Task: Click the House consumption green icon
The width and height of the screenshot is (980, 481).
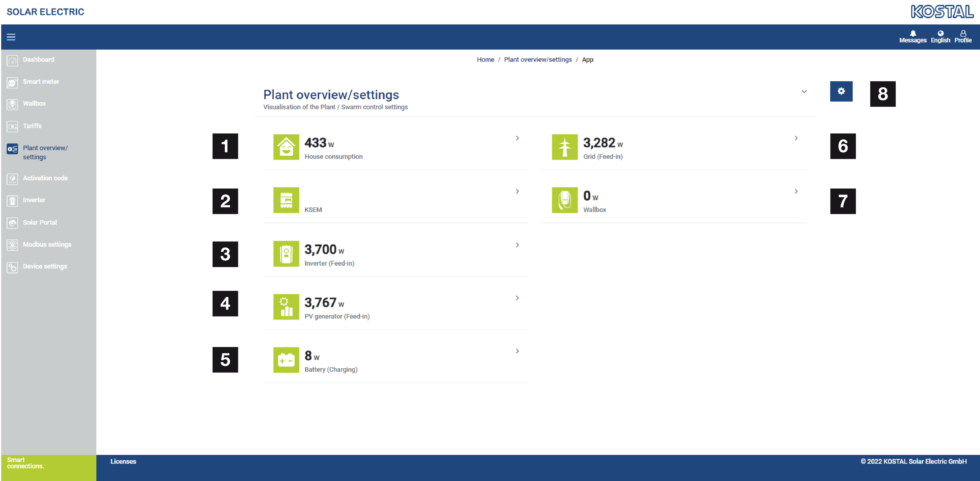Action: click(286, 147)
